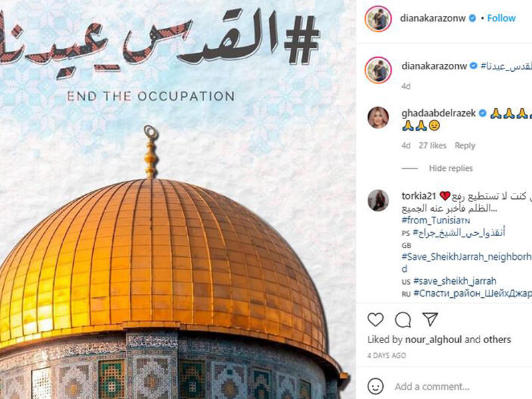The image size is (532, 399).
Task: Hide replies under ghadaabdelrazek's comment
Action: pos(451,168)
